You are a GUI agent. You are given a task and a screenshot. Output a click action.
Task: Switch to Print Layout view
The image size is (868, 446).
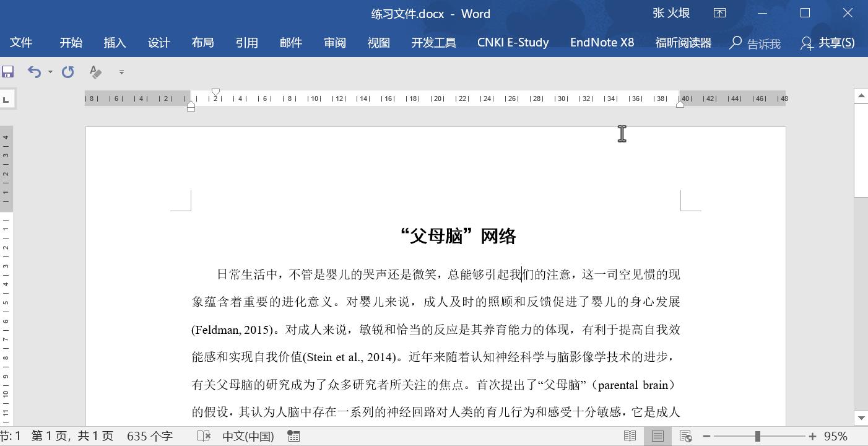658,436
